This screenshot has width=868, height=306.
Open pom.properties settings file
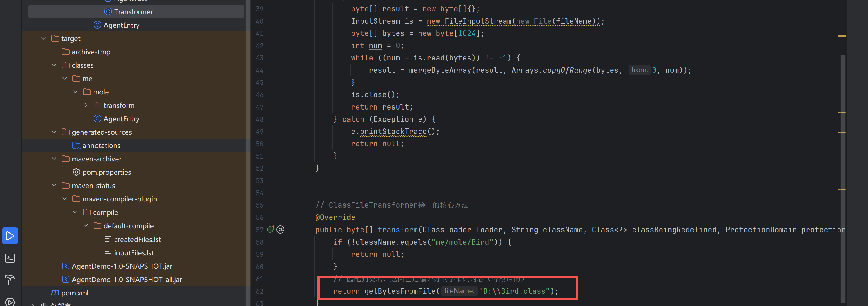click(106, 172)
